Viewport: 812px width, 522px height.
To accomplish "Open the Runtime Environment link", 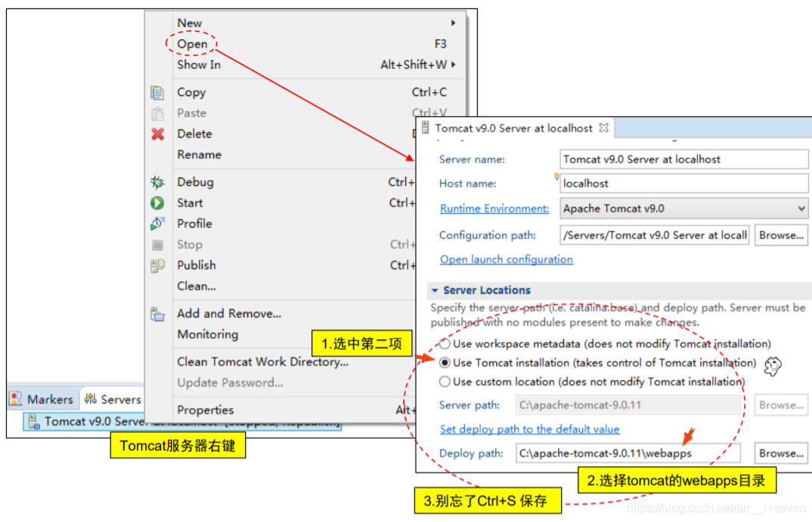I will (x=494, y=208).
